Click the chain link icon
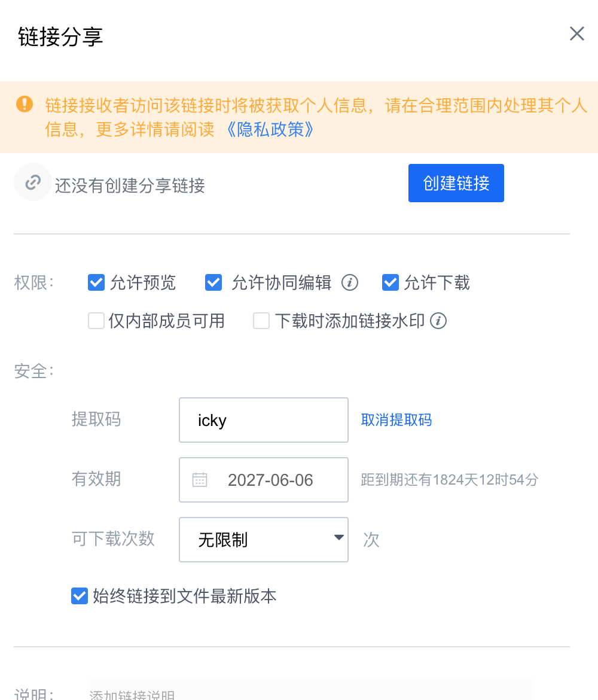Image resolution: width=598 pixels, height=700 pixels. point(32,182)
